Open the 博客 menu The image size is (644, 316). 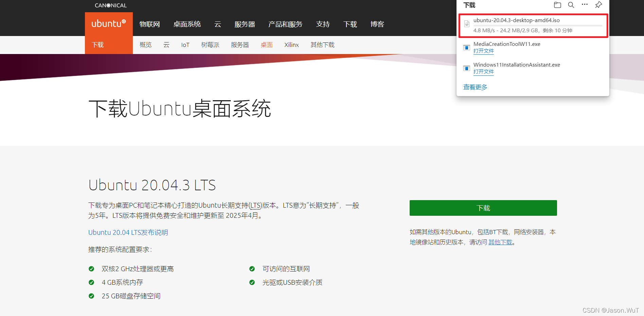tap(377, 24)
